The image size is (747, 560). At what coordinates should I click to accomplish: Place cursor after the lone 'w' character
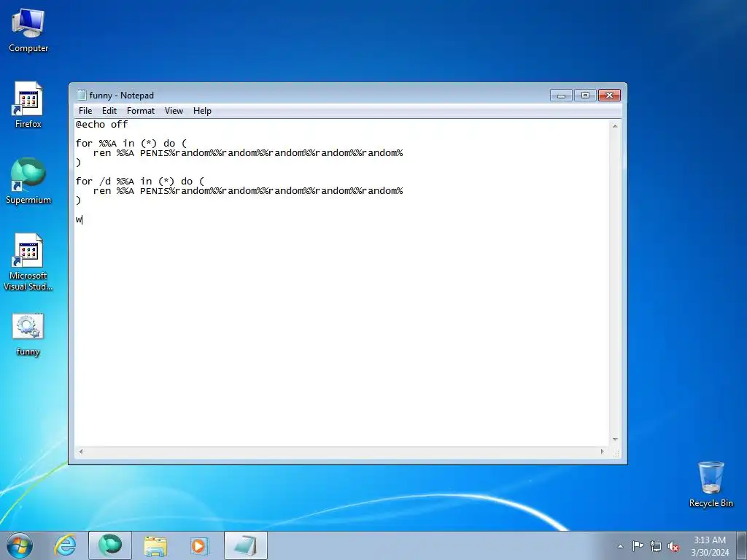click(x=82, y=219)
